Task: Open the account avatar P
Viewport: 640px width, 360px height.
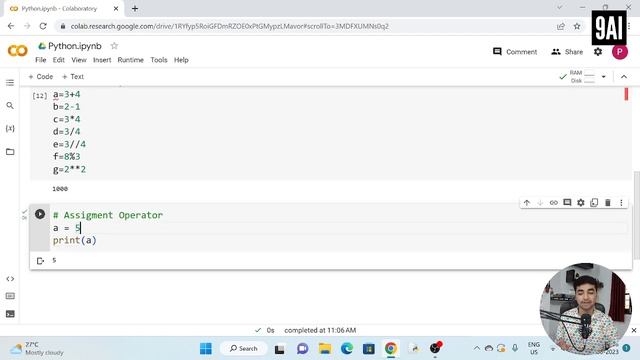Action: 620,52
